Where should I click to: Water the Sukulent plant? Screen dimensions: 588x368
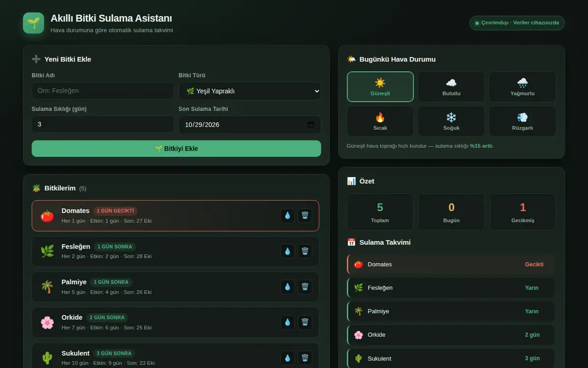pyautogui.click(x=288, y=358)
